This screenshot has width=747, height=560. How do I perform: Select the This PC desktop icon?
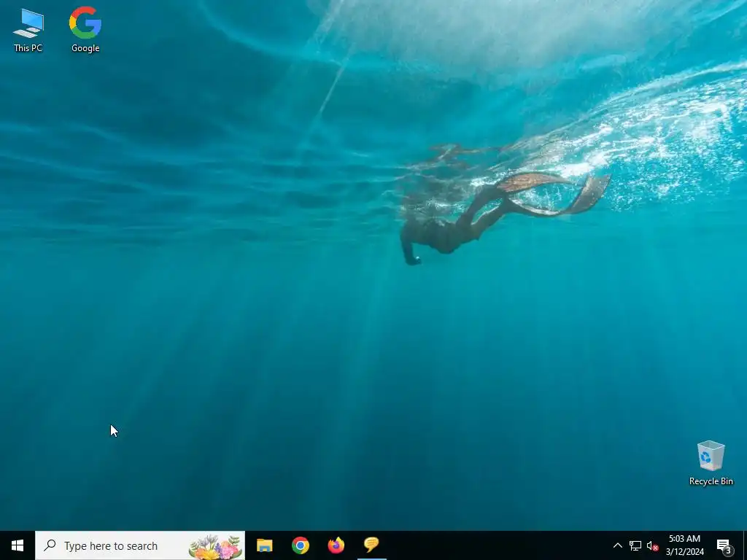tap(28, 29)
